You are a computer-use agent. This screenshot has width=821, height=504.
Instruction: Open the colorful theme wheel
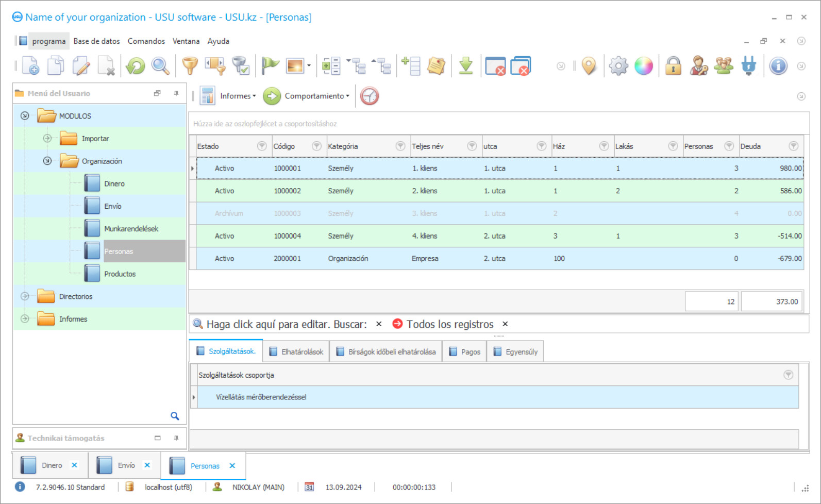644,66
